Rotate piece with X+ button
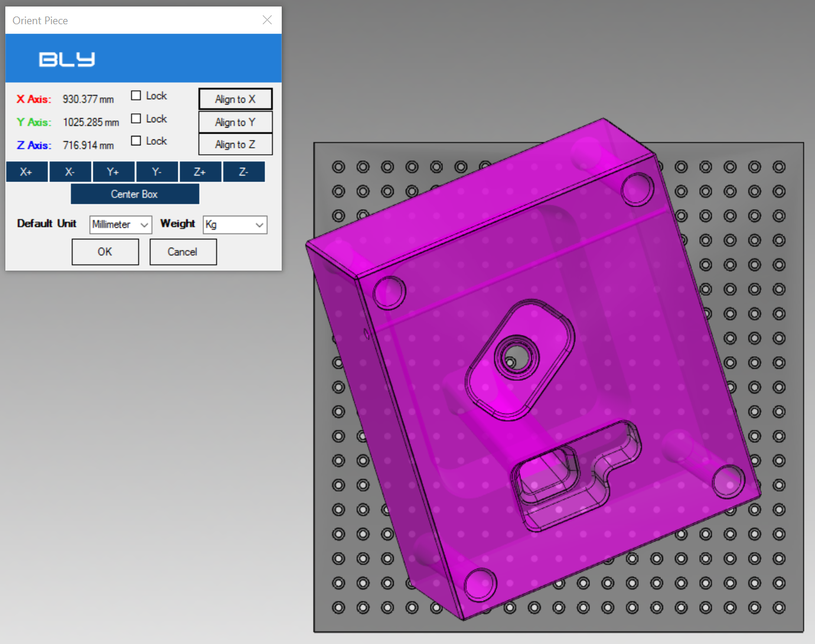This screenshot has width=815, height=644. pyautogui.click(x=27, y=172)
